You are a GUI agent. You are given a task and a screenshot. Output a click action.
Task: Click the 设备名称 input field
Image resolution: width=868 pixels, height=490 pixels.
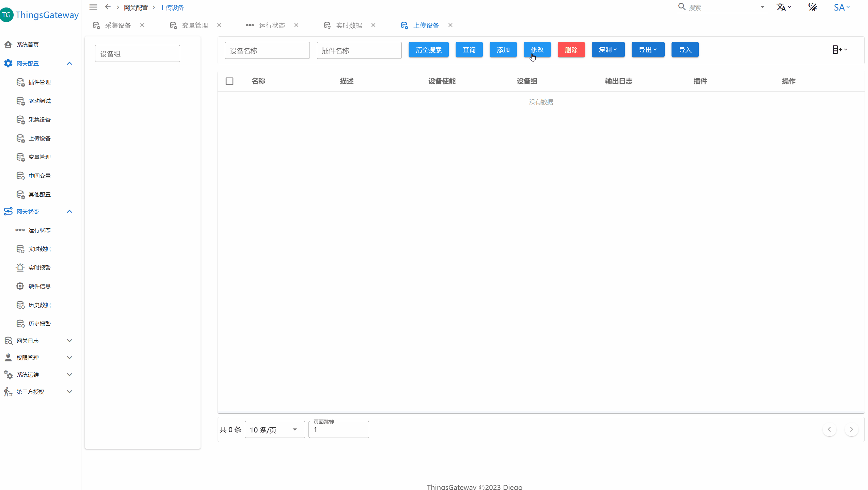[x=267, y=50]
